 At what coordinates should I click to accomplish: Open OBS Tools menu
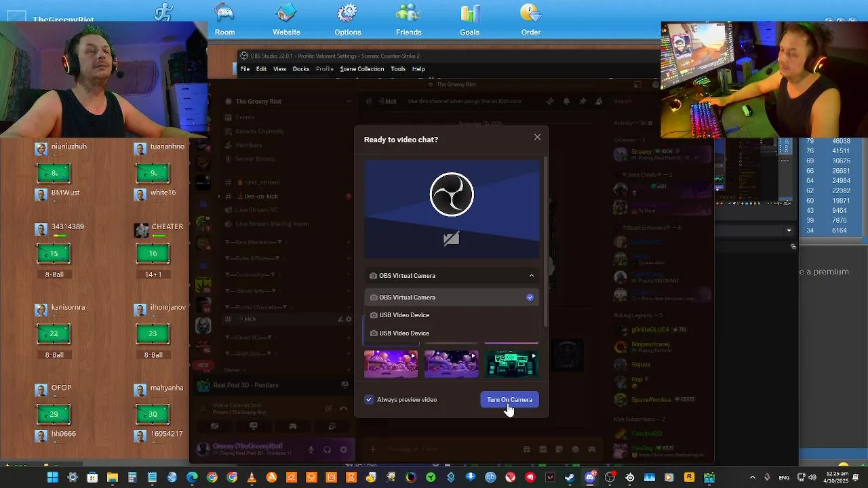pyautogui.click(x=398, y=69)
